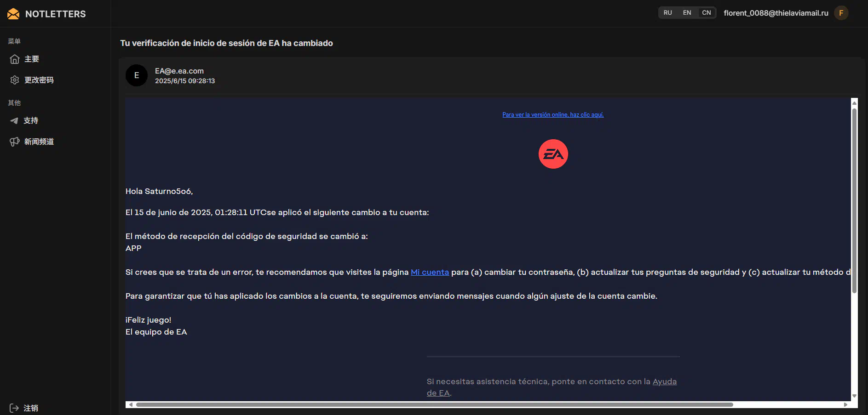The image size is (868, 415).
Task: Open the 'Para ver la versión online' link
Action: pyautogui.click(x=553, y=115)
